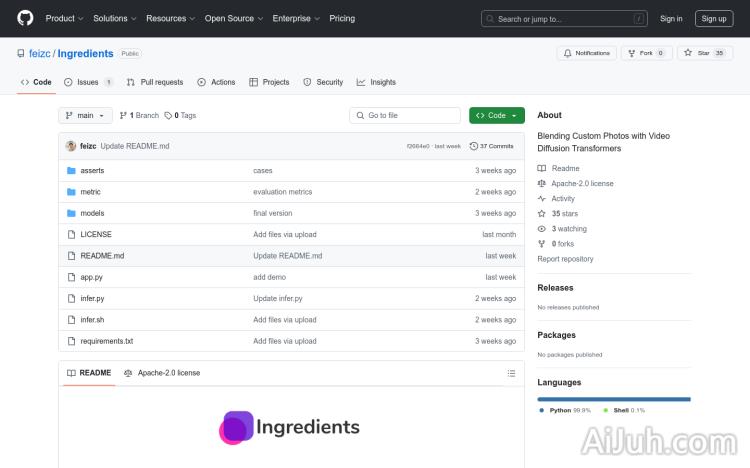Click the Sign up button
This screenshot has height=468, width=750.
(714, 19)
